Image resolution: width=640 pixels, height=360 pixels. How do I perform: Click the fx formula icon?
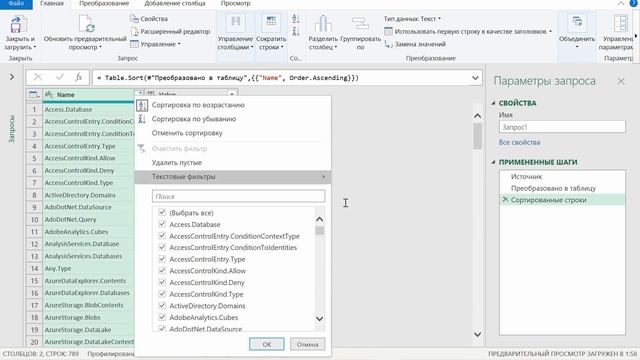point(79,77)
